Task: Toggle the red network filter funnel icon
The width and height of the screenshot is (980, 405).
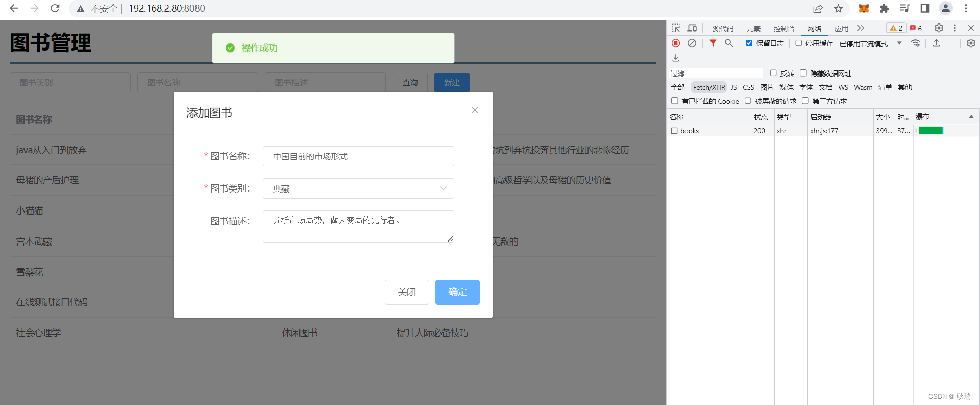Action: [713, 43]
